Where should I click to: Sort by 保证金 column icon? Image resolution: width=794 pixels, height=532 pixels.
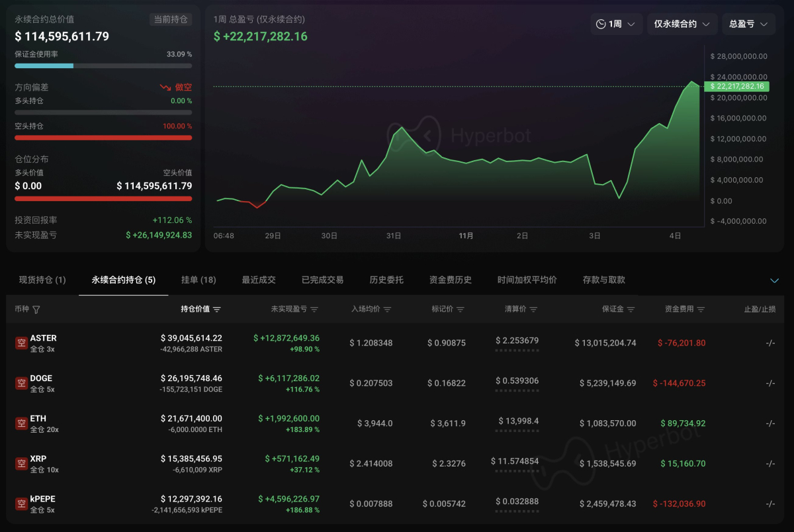(x=631, y=310)
